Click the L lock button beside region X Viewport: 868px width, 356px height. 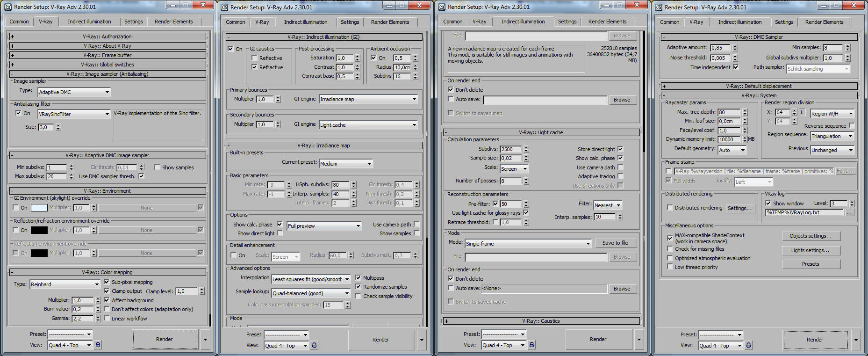802,113
